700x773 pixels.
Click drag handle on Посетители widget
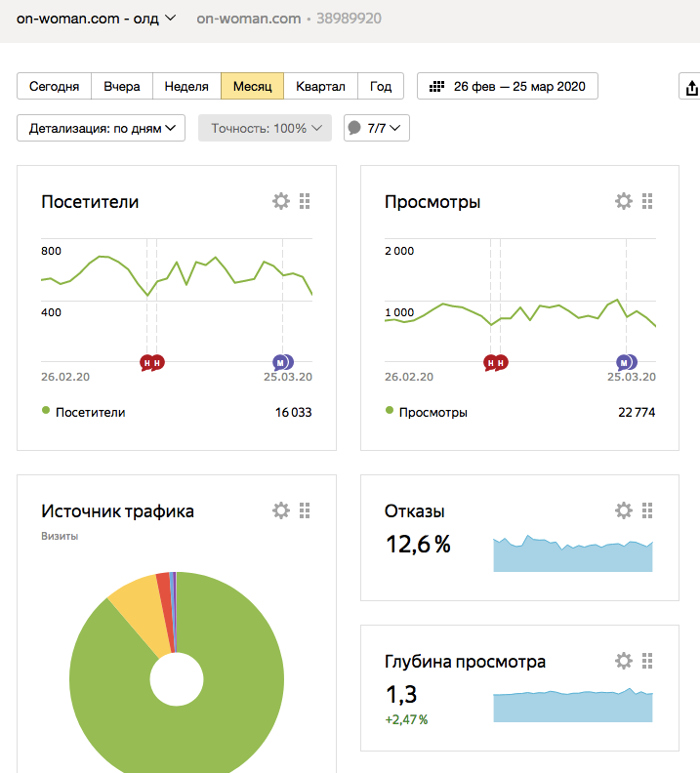(305, 202)
